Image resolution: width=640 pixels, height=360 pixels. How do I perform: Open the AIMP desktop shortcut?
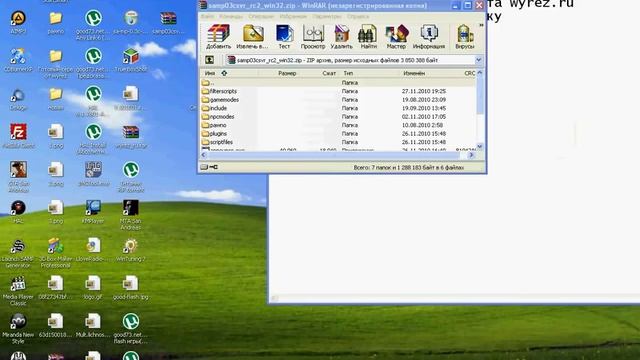[x=18, y=22]
